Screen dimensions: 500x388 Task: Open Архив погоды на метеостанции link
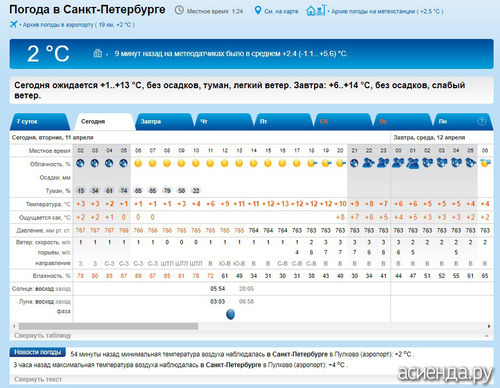[x=387, y=11]
